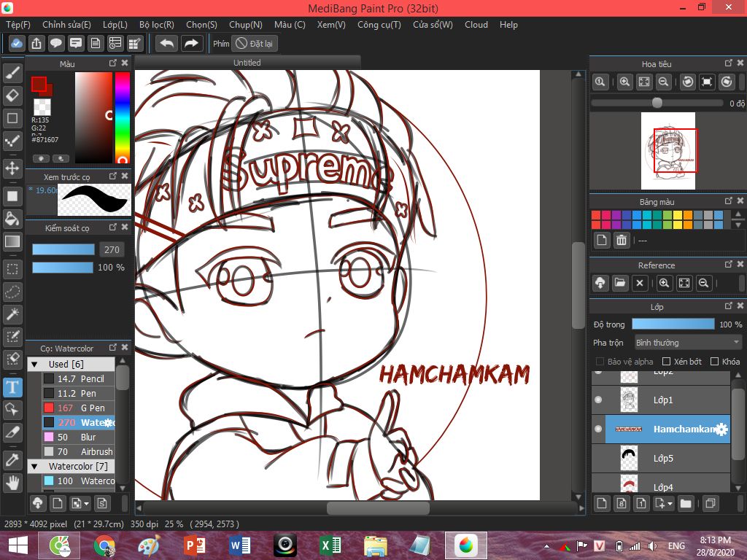Open reference image folder icon
Image resolution: width=747 pixels, height=560 pixels.
coord(620,283)
